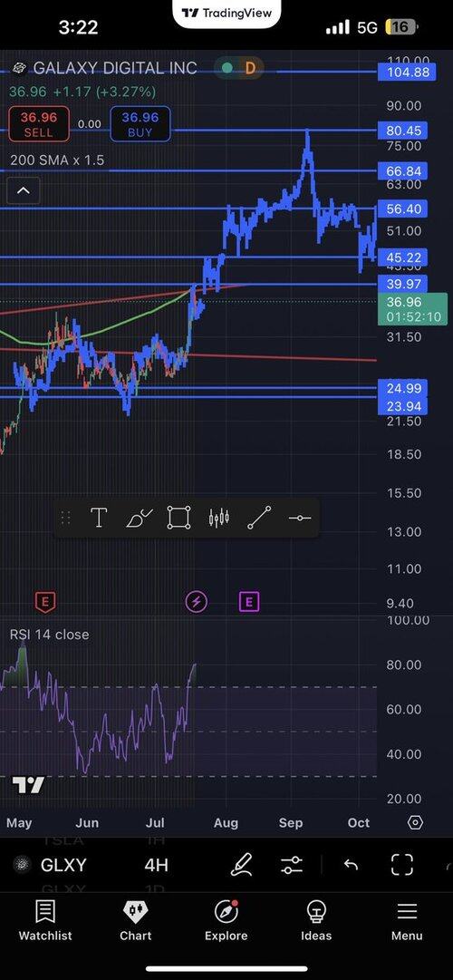Select the Brush drawing tool
Screen dimensions: 453x980
[140, 519]
